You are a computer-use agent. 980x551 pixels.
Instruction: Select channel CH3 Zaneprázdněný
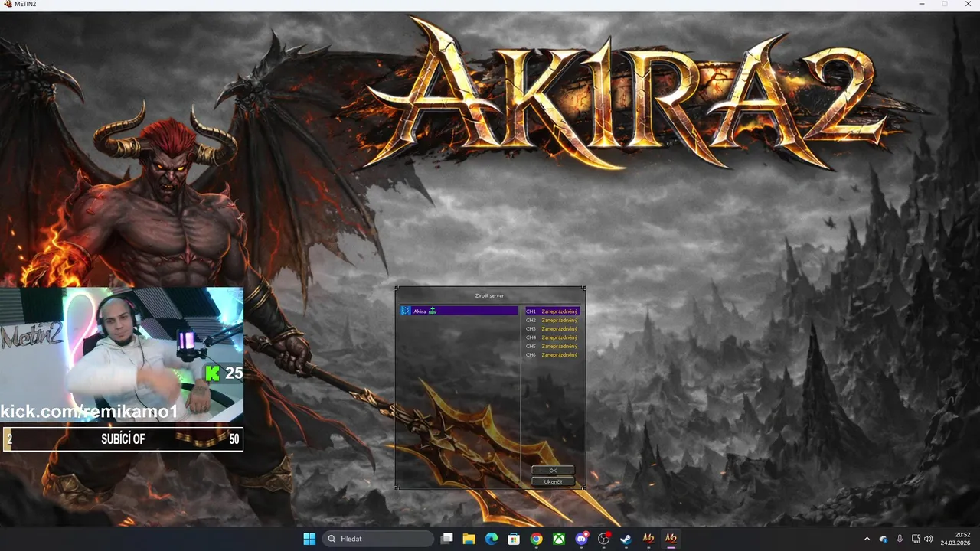pyautogui.click(x=552, y=329)
